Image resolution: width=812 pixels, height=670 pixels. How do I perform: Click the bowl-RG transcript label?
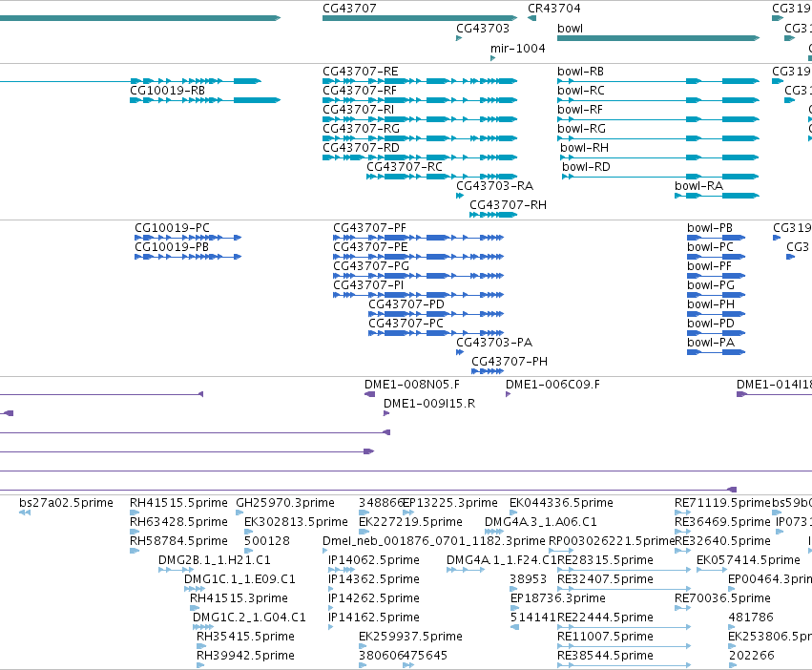pos(581,129)
